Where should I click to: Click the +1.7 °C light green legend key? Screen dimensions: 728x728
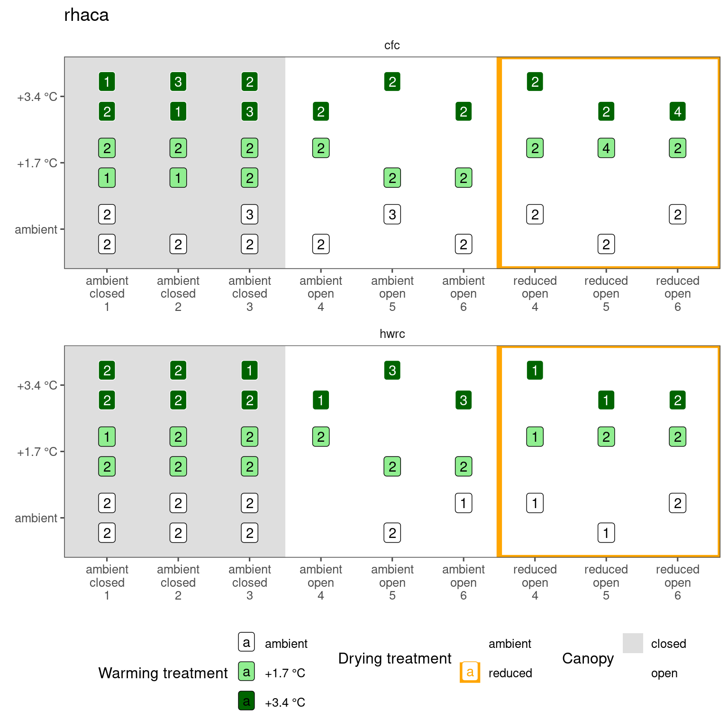[x=246, y=672]
